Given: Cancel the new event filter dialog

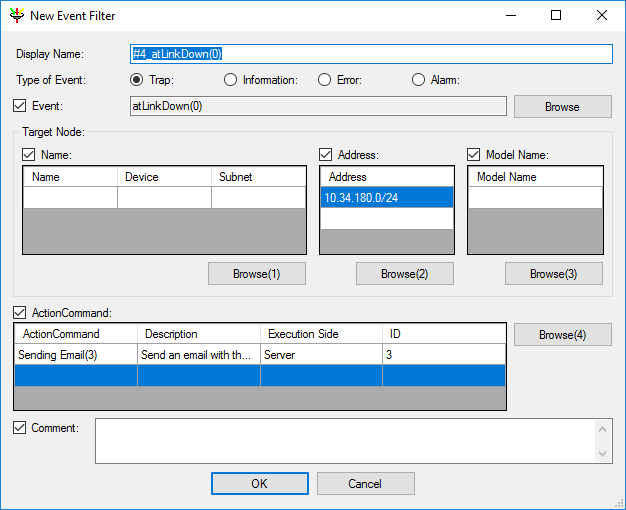Looking at the screenshot, I should [366, 484].
